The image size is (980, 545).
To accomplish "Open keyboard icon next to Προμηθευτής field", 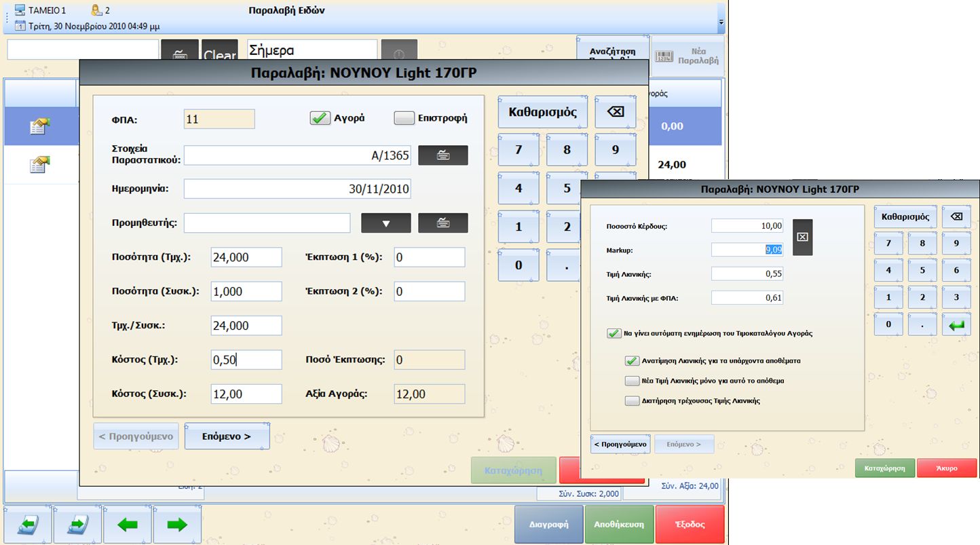I will tap(442, 223).
